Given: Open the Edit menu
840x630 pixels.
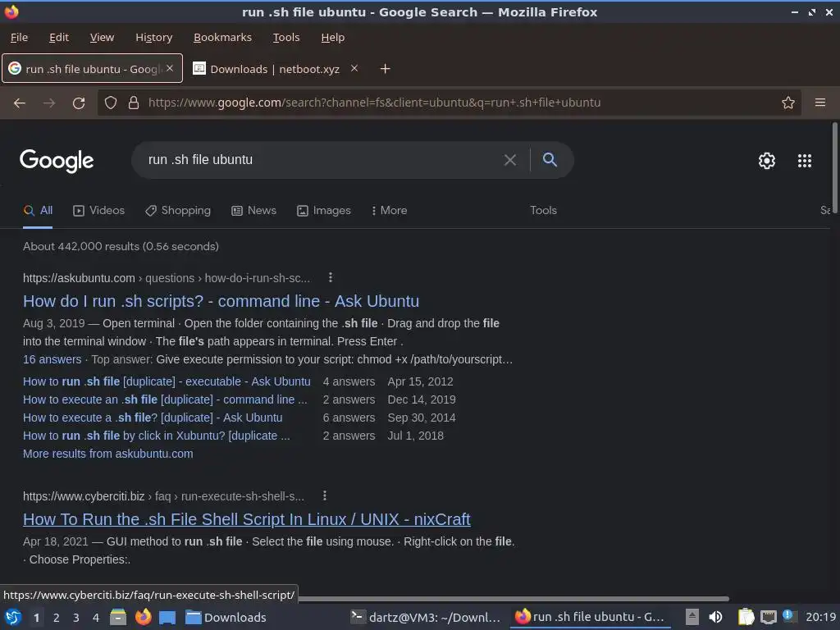Looking at the screenshot, I should coord(59,38).
